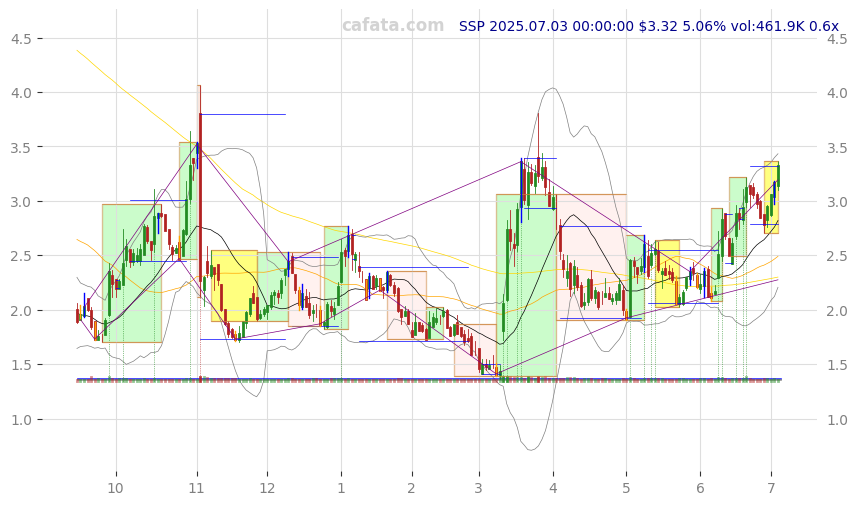Click the left y-axis label 4.0
This screenshot has width=858, height=505.
[x=20, y=93]
